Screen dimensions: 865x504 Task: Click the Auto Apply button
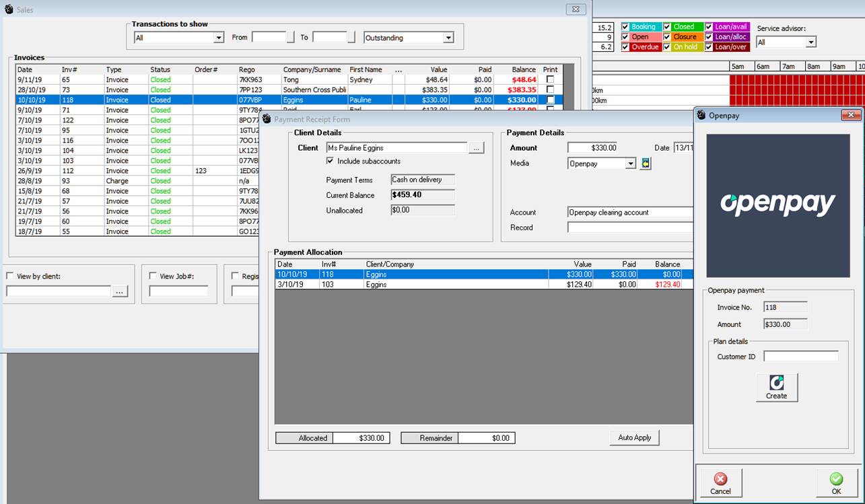(x=635, y=437)
